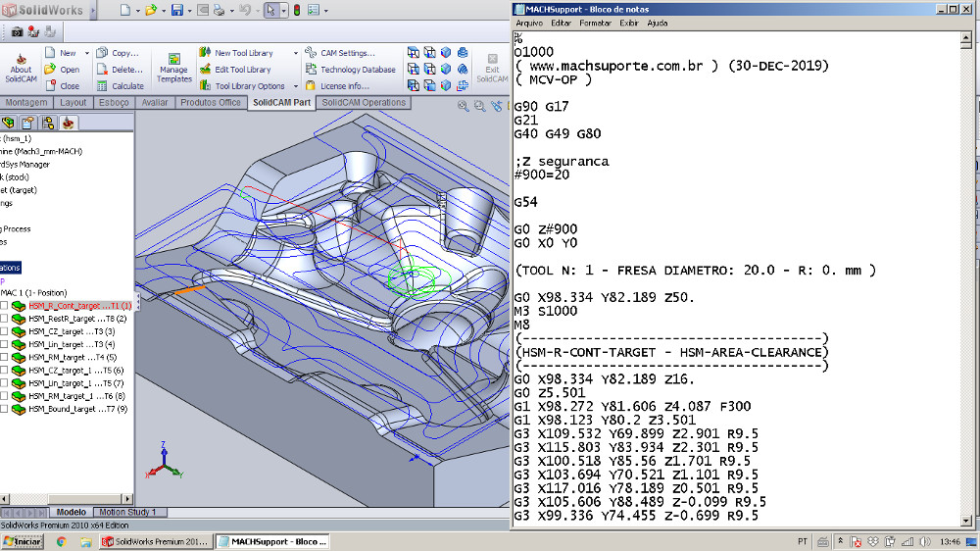Tick the HSM_R_Cont_target operation checkbox
The image size is (980, 551).
[5, 306]
